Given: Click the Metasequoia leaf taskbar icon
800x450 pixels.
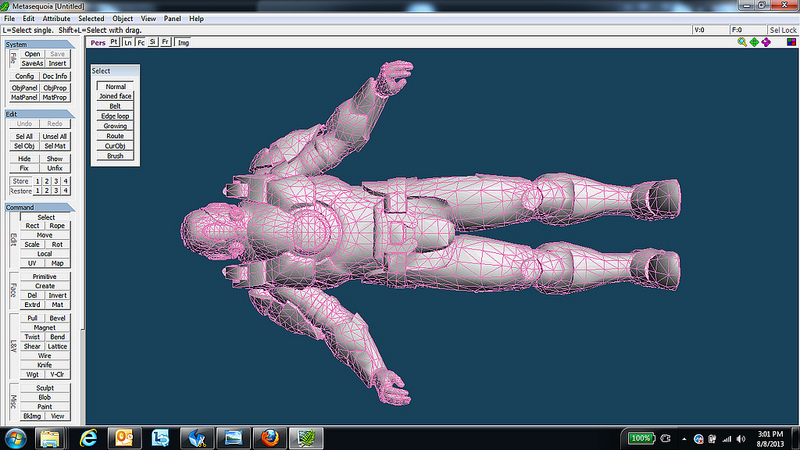Looking at the screenshot, I should [x=306, y=438].
